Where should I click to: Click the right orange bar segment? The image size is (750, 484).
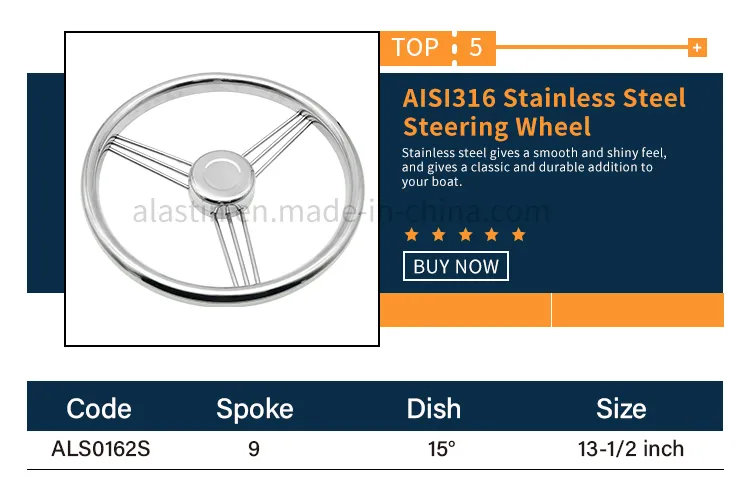[x=638, y=310]
